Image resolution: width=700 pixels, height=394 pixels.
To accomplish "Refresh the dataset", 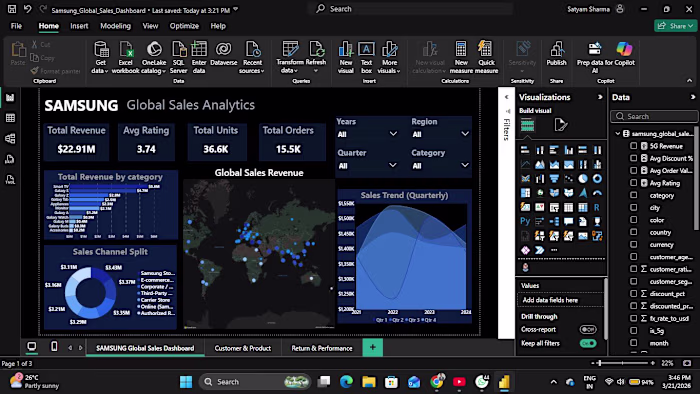I will 316,57.
